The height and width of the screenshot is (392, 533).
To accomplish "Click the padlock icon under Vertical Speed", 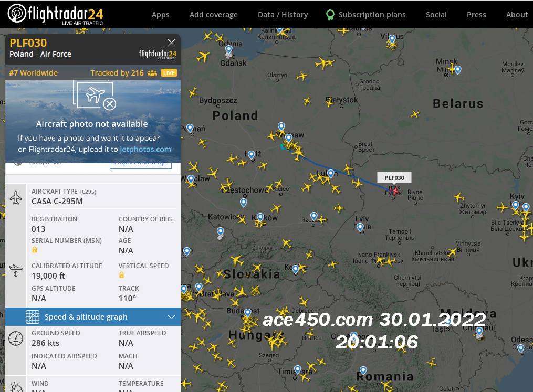I will click(121, 275).
